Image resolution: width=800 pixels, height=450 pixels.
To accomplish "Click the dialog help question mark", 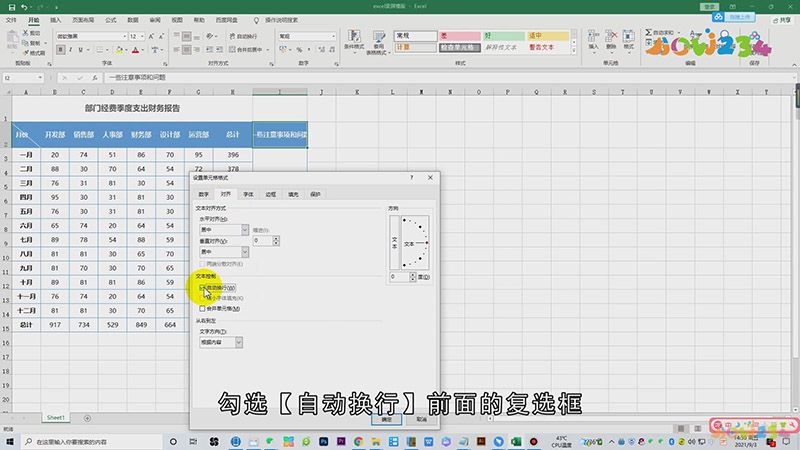I will [x=411, y=178].
